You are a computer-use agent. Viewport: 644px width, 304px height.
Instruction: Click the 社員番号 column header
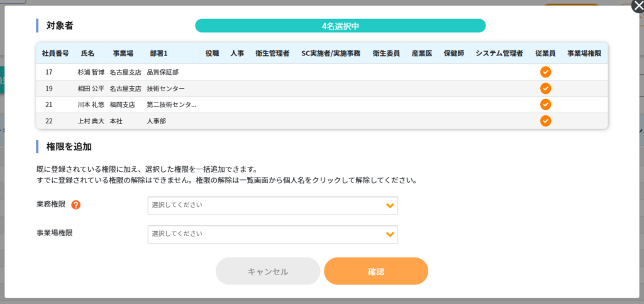(55, 53)
